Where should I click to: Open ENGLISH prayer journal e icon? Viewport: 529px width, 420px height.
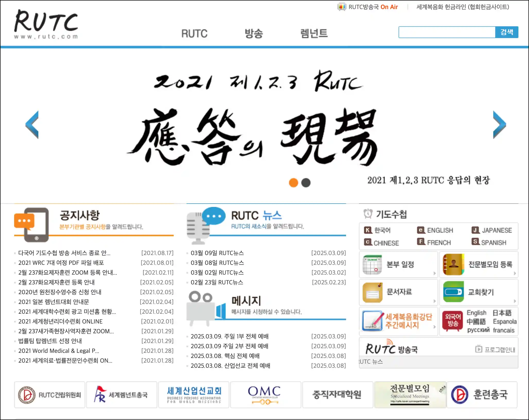click(421, 230)
